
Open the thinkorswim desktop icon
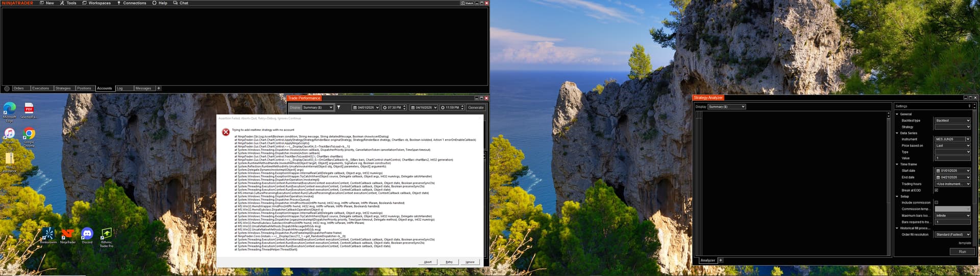tap(48, 234)
